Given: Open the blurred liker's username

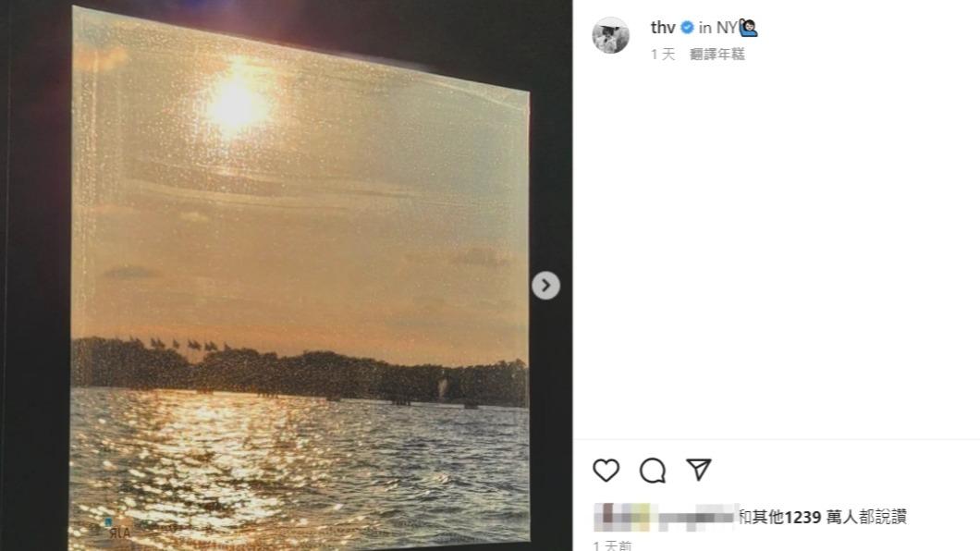Looking at the screenshot, I should 696,517.
